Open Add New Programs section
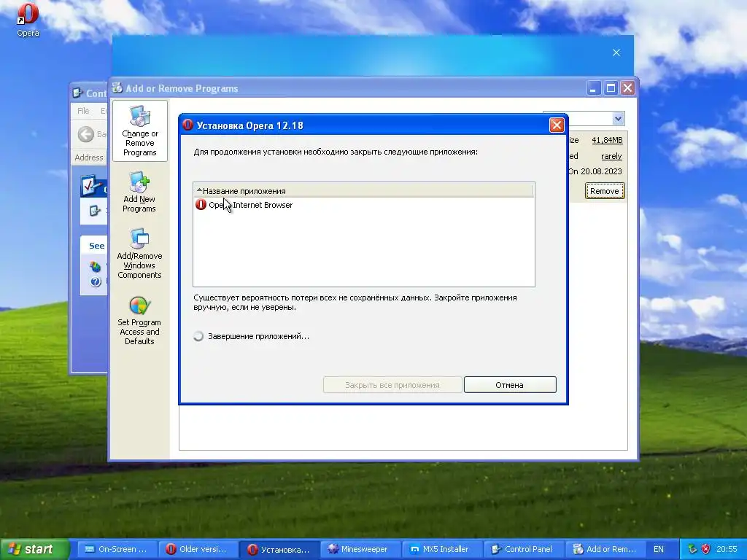747x560 pixels. click(139, 192)
